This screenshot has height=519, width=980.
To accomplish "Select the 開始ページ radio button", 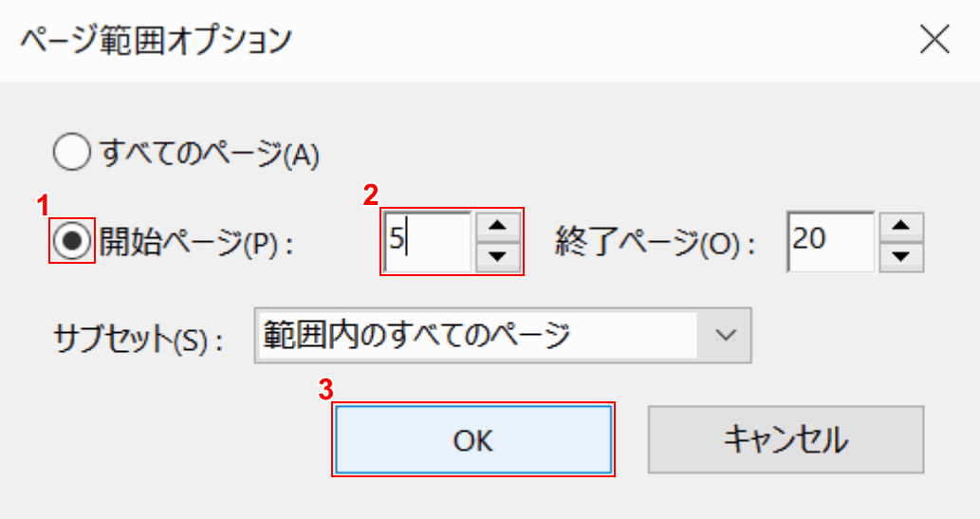I will (x=72, y=242).
